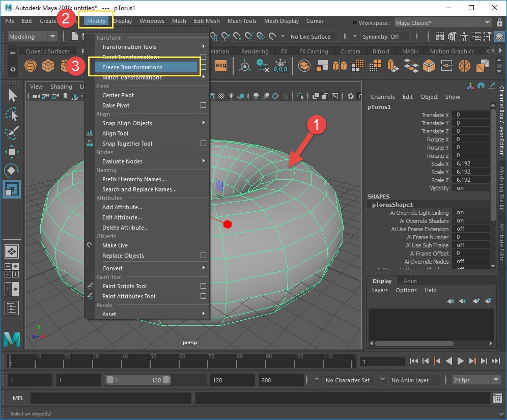
Task: Click the No Live Surface field
Action: coord(313,37)
